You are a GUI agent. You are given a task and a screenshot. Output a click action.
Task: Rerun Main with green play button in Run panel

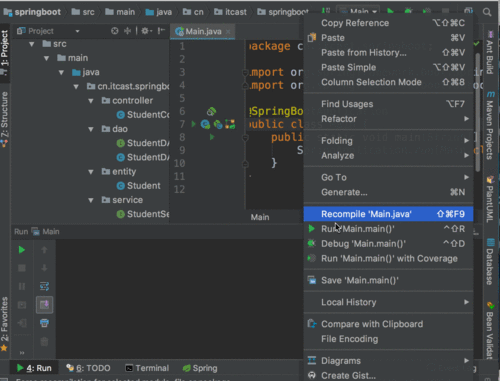click(x=22, y=250)
